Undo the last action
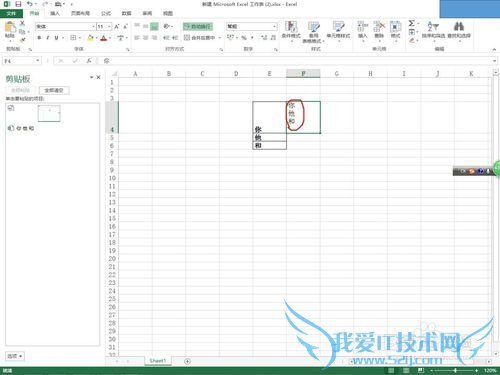Image resolution: width=500 pixels, height=375 pixels. (29, 4)
